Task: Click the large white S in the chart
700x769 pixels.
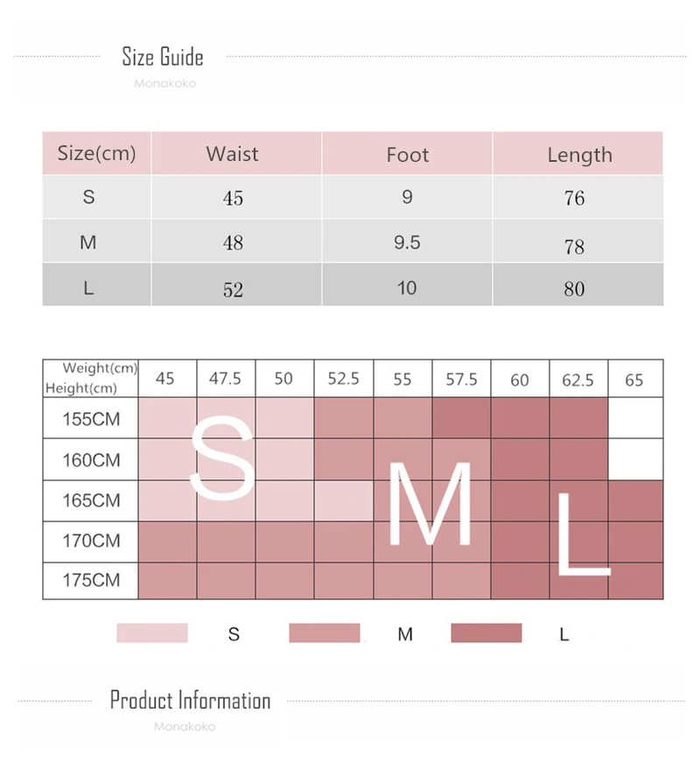Action: 222,458
